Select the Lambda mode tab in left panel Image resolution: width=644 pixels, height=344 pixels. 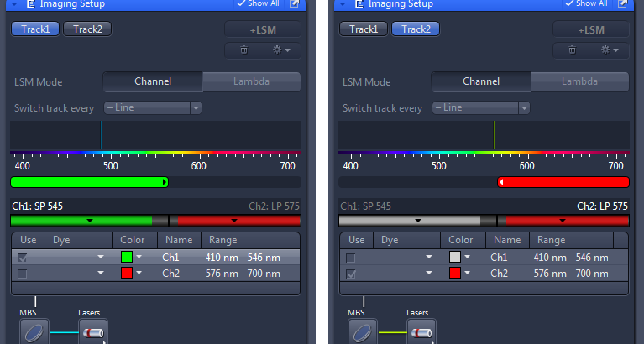point(251,81)
